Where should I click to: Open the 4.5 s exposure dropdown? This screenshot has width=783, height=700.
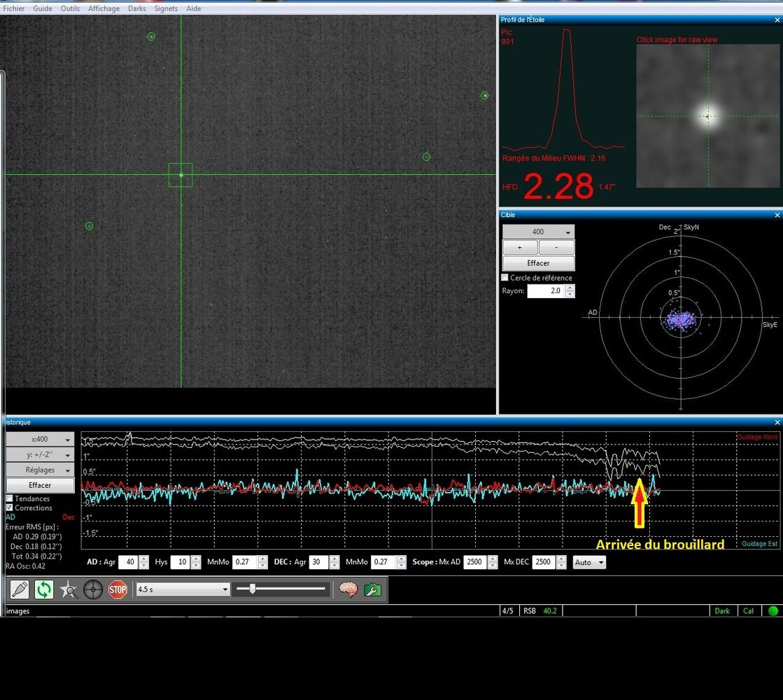pyautogui.click(x=183, y=589)
